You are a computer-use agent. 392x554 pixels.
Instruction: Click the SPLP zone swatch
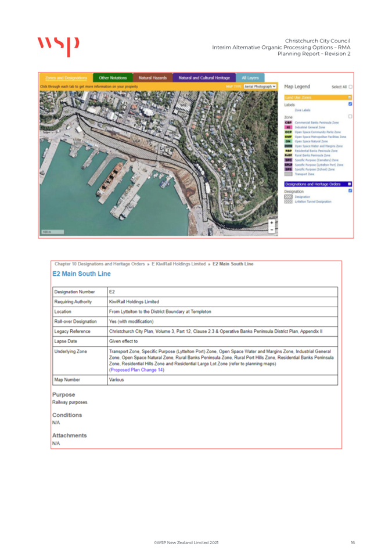pyautogui.click(x=289, y=165)
